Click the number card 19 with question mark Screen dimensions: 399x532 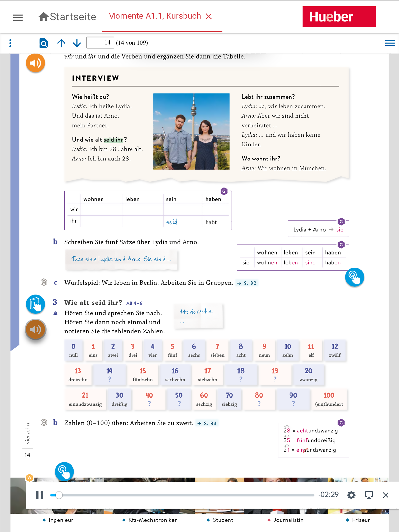point(275,375)
